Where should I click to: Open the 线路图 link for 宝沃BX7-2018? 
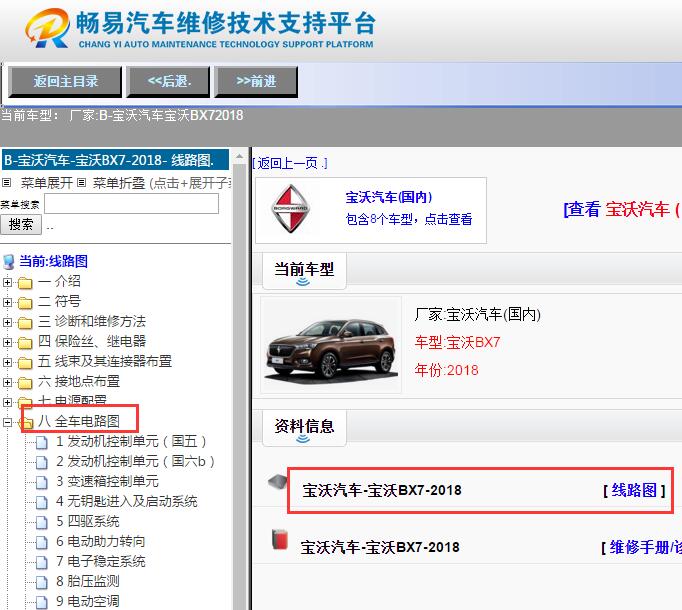[x=634, y=491]
